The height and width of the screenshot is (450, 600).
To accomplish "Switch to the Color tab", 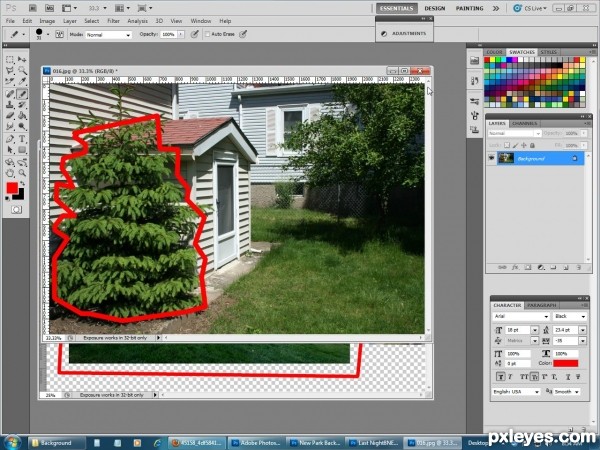I will pyautogui.click(x=494, y=52).
